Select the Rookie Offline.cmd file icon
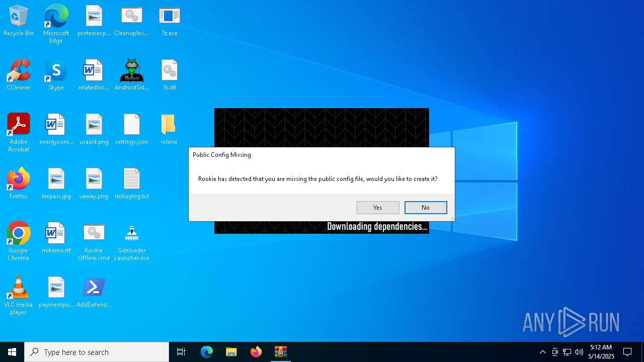 (x=94, y=241)
